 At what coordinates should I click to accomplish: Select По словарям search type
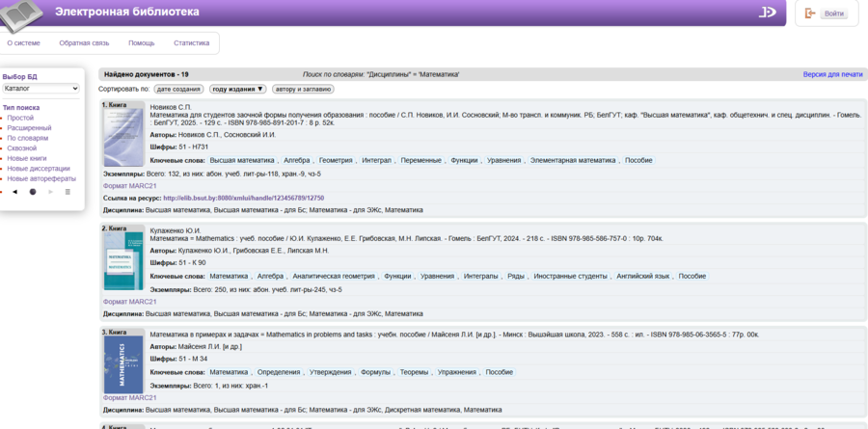28,138
